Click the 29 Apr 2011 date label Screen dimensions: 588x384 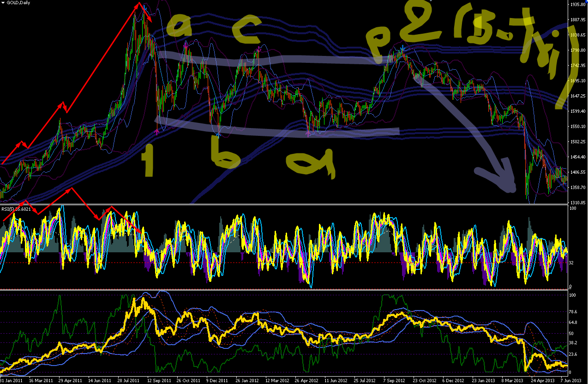pyautogui.click(x=70, y=380)
